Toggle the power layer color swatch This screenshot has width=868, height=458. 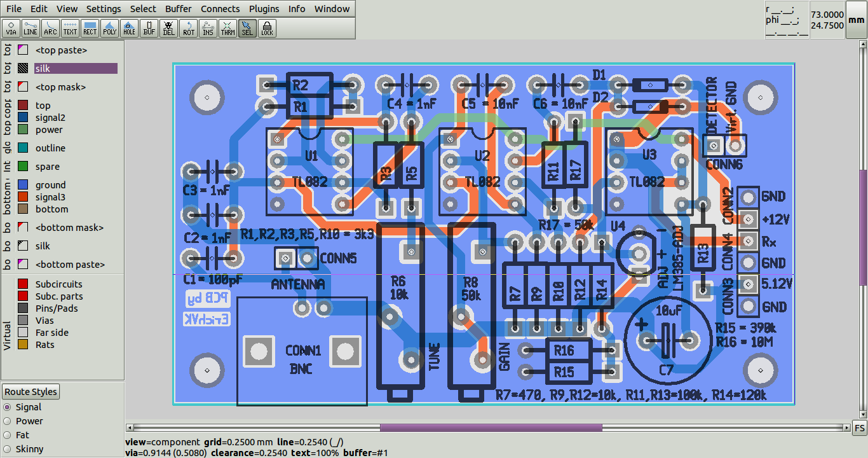23,130
